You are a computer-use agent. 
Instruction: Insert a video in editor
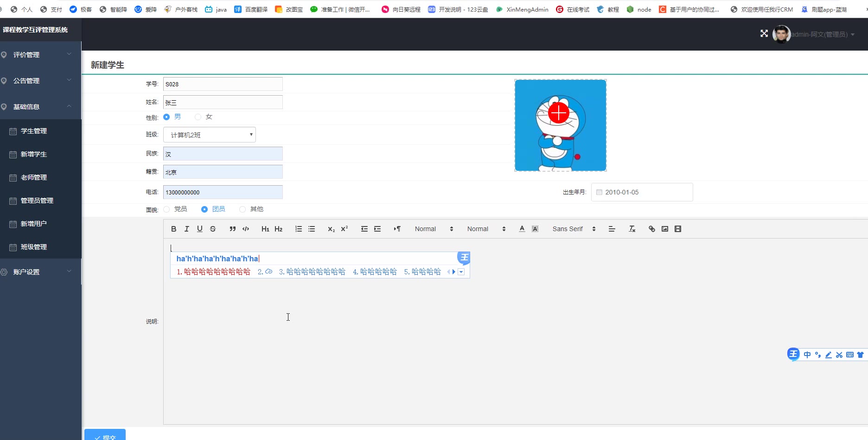click(x=678, y=229)
